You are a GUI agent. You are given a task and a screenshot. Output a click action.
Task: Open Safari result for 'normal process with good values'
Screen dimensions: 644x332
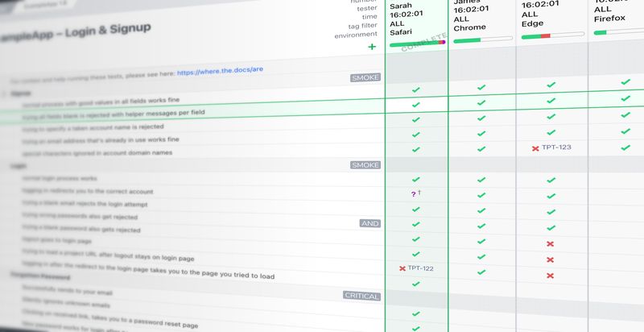pyautogui.click(x=416, y=89)
